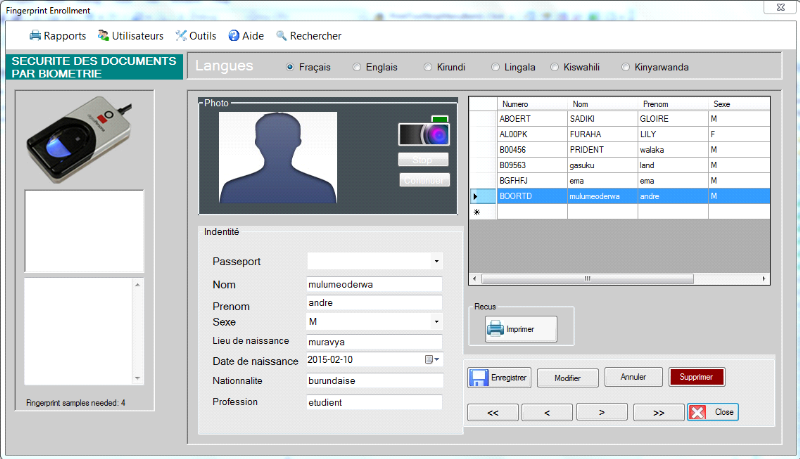The image size is (800, 459).
Task: Click into the Profession text field
Action: 374,402
